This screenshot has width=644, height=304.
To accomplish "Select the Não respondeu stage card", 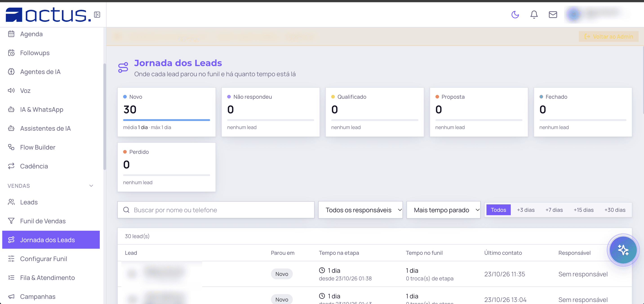I will point(271,112).
